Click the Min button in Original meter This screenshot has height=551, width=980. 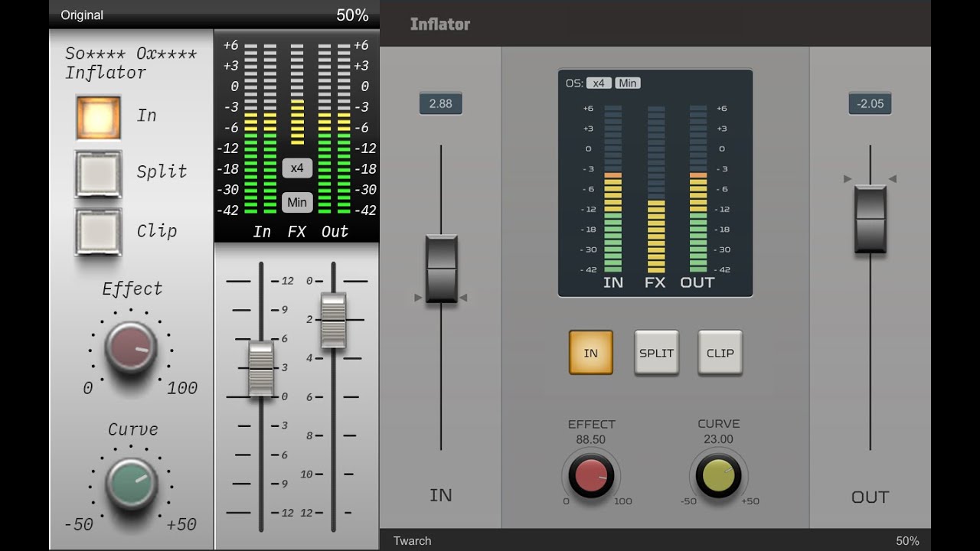tap(297, 203)
